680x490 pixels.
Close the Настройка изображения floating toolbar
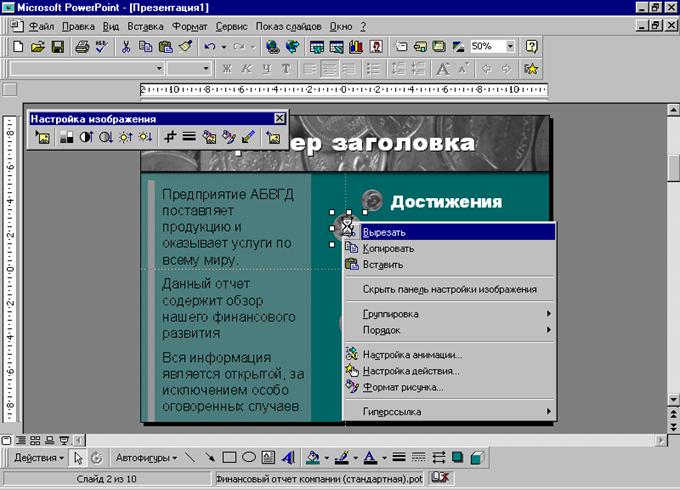[x=279, y=118]
